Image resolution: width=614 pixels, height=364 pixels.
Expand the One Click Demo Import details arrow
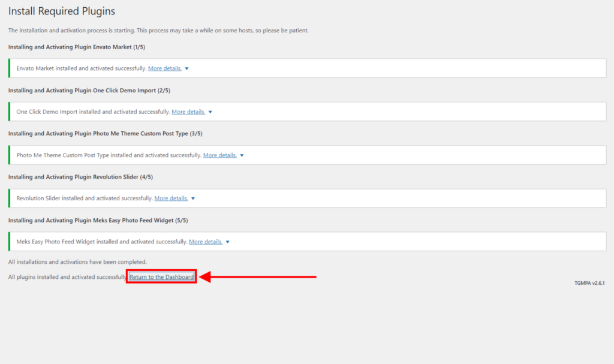(210, 112)
